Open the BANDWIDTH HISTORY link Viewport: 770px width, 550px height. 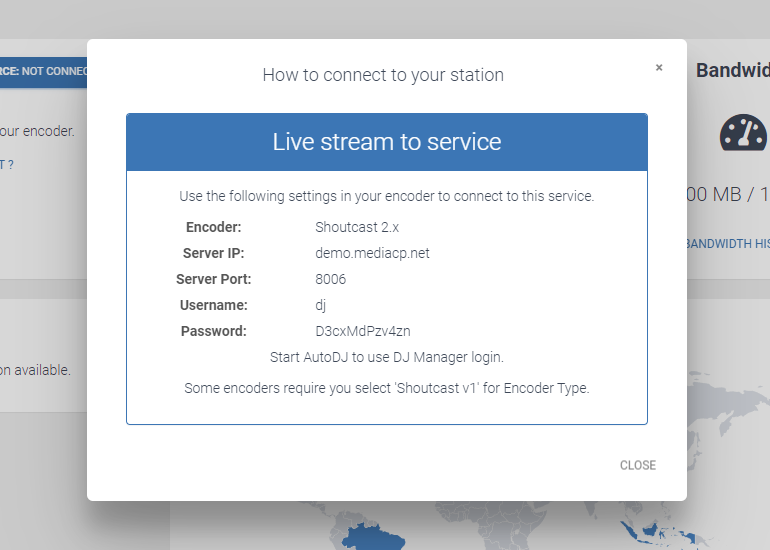[727, 244]
